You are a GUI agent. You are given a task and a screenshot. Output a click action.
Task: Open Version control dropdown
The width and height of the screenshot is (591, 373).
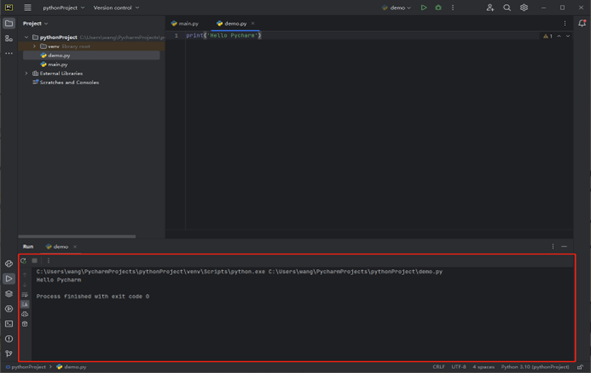tap(116, 8)
